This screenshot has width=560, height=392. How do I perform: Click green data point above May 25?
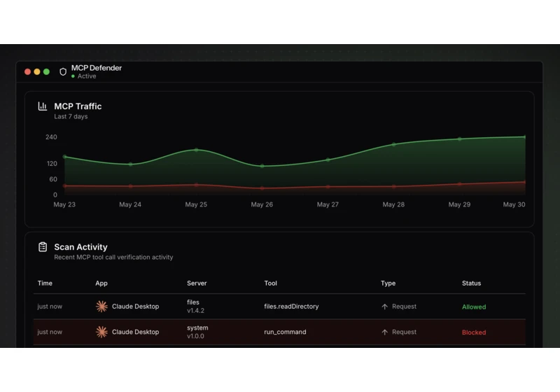tap(197, 150)
